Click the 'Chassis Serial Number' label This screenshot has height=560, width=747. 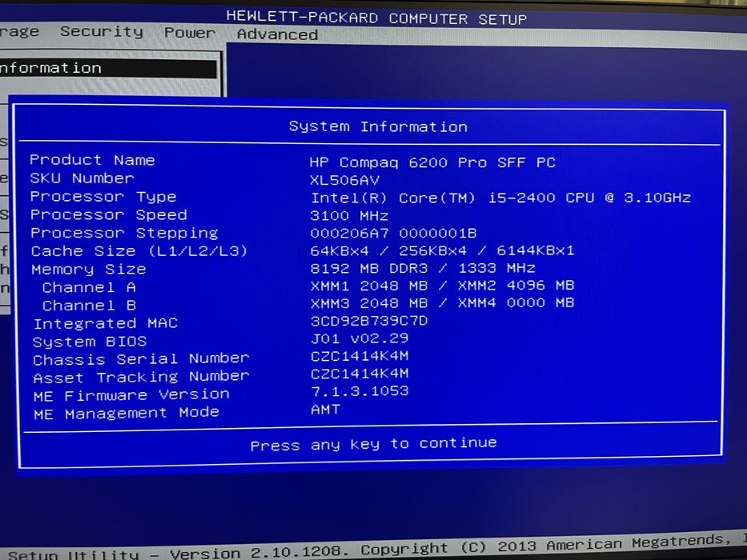(141, 359)
